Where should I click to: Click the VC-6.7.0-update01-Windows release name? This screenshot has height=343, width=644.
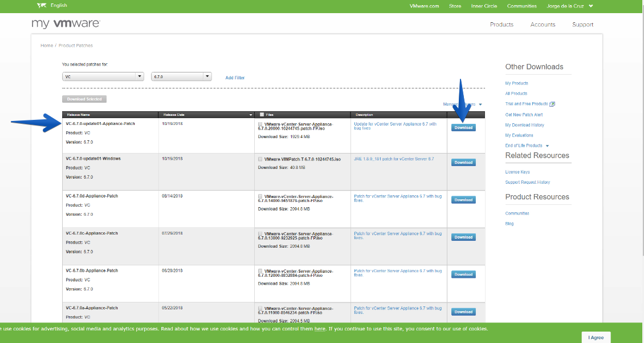(93, 159)
